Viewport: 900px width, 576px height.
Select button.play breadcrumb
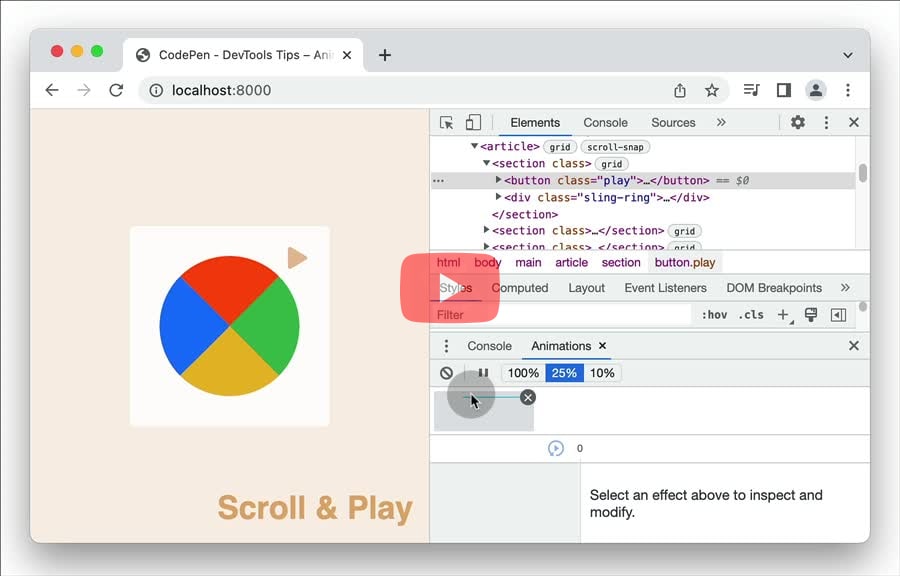click(x=685, y=263)
